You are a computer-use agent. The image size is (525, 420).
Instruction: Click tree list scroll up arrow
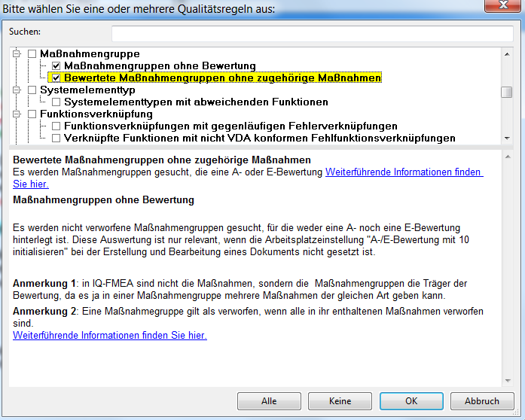click(507, 54)
